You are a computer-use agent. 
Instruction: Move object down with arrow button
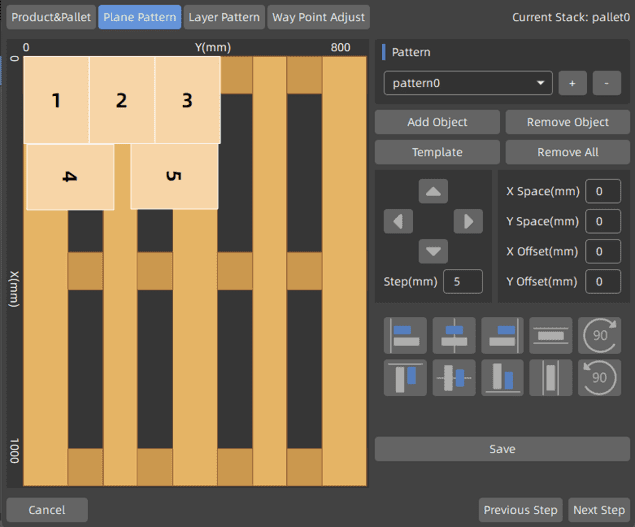pos(433,251)
